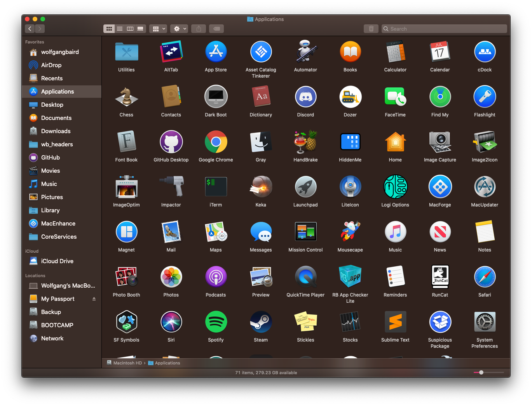Click the Share toolbar button
The image size is (532, 406).
(x=199, y=29)
